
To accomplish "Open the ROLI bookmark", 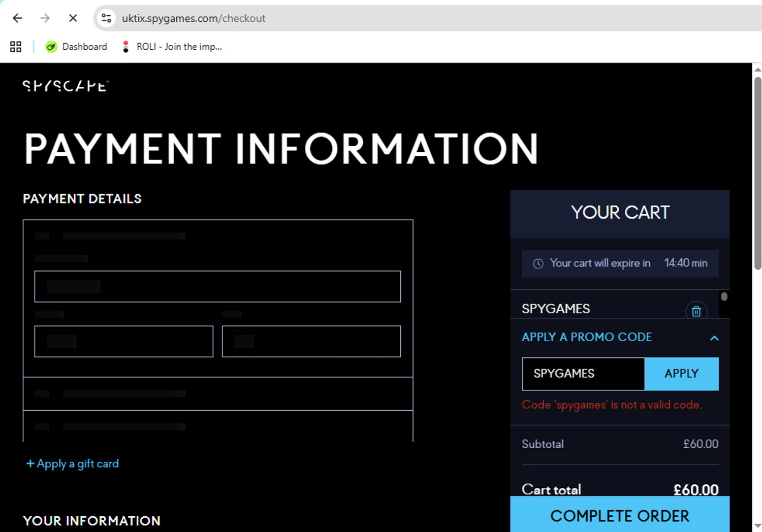I will (x=172, y=47).
